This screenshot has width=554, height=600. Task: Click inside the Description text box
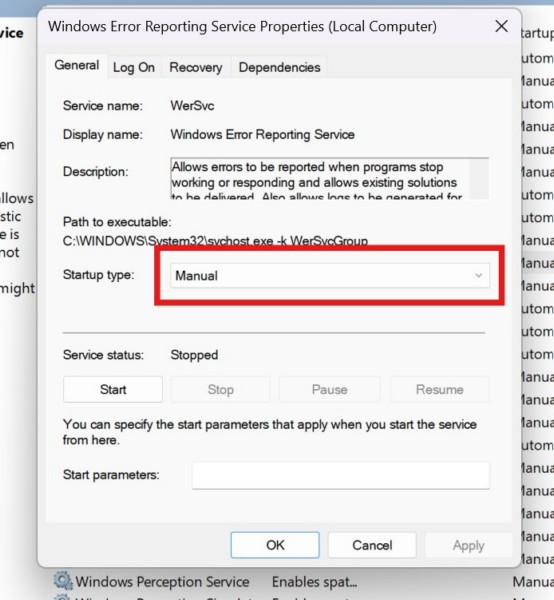pyautogui.click(x=320, y=178)
